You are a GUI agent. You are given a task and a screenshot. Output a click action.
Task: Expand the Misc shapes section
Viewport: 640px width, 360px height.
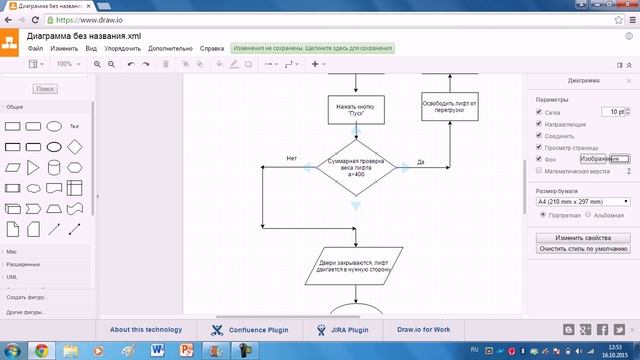(11, 252)
